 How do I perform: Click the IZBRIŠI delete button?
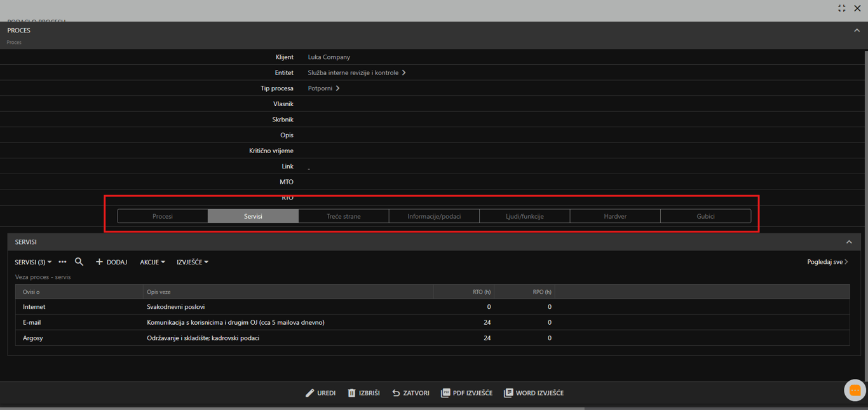click(x=363, y=393)
